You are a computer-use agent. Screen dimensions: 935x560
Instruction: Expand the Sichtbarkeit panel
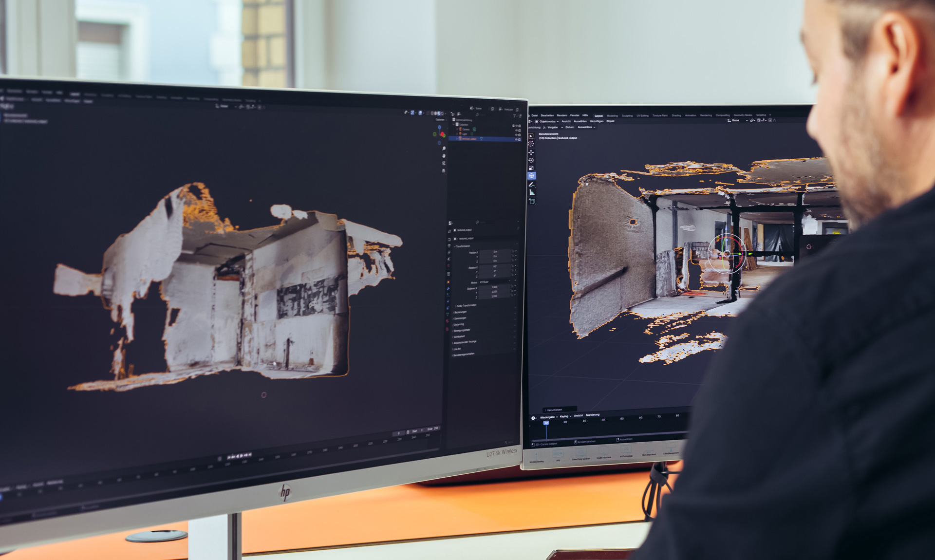point(459,336)
